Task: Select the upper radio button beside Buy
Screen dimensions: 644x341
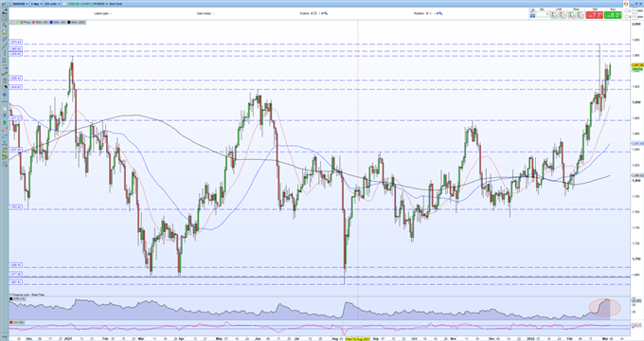Action: [626, 10]
